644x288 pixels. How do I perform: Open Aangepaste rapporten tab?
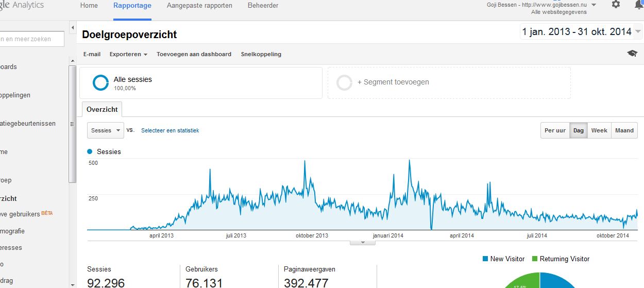click(199, 6)
